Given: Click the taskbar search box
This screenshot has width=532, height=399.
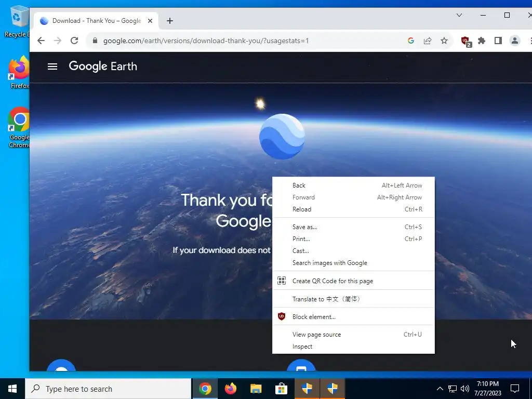Looking at the screenshot, I should pyautogui.click(x=108, y=389).
